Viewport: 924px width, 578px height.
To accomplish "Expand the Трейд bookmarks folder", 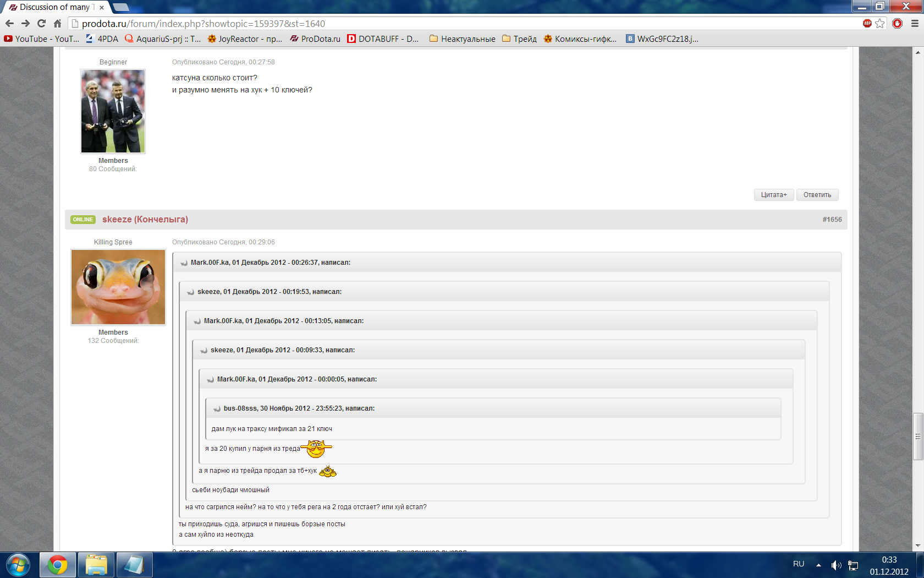I will coord(519,39).
